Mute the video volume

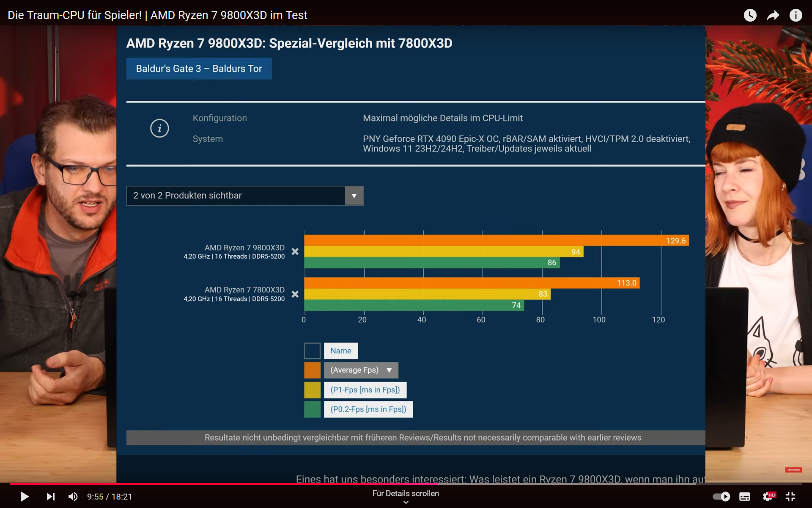pos(73,496)
